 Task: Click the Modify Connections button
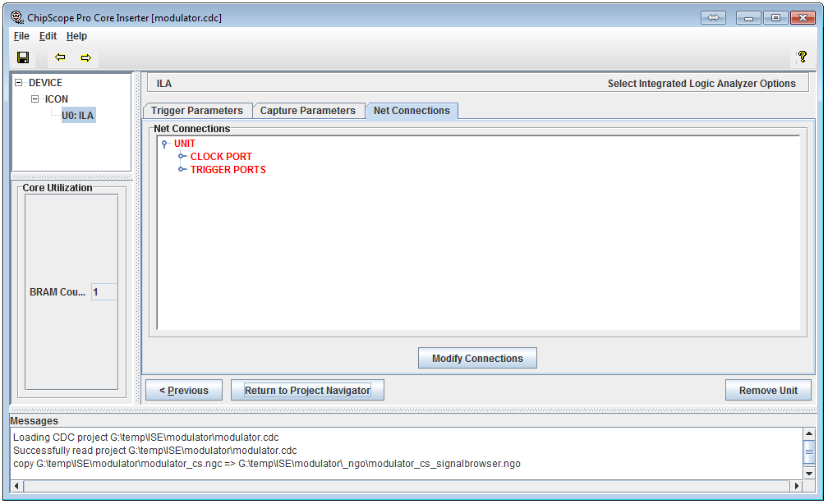point(477,359)
